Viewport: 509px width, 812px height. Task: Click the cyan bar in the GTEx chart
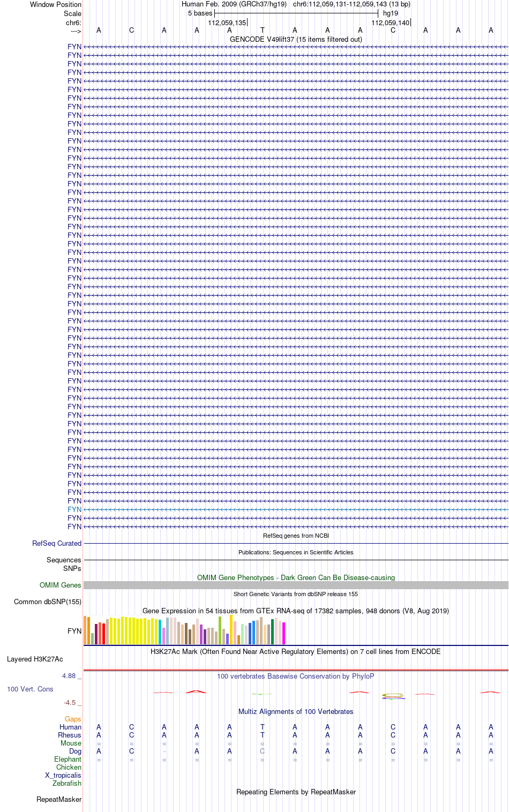coord(160,632)
